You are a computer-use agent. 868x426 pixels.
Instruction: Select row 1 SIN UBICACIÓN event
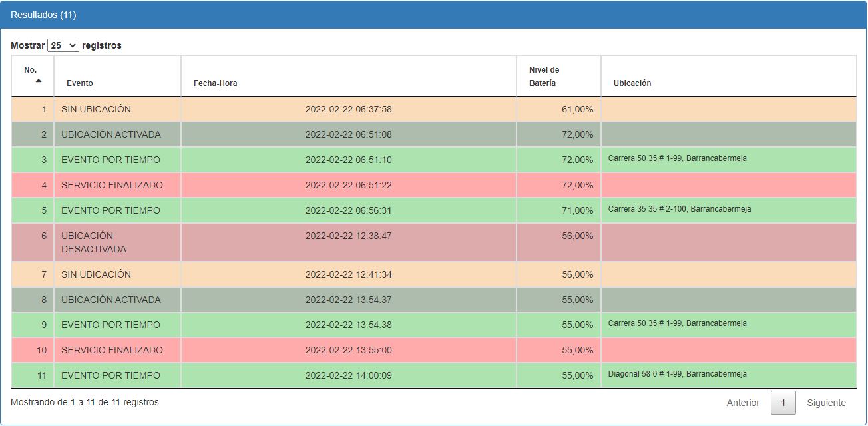pos(96,109)
